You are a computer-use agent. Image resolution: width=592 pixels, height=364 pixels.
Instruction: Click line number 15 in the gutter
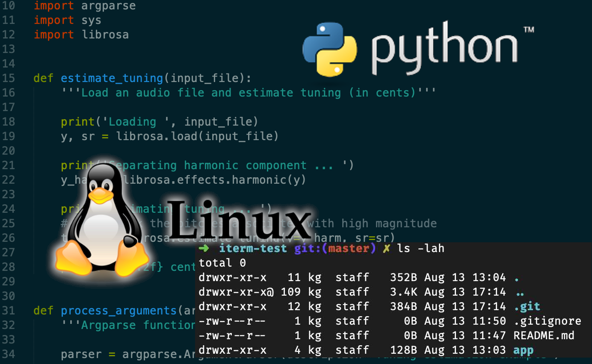pyautogui.click(x=9, y=78)
